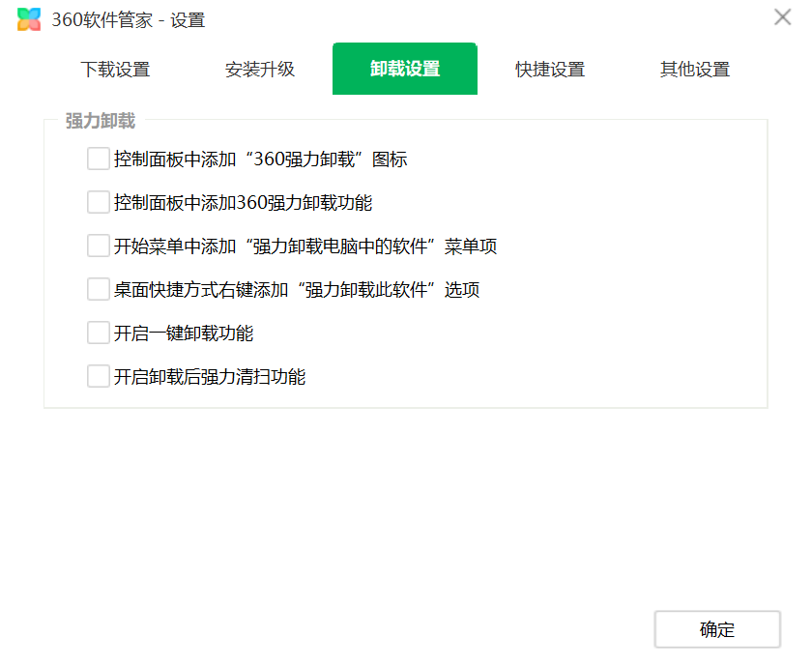Click the 强力卸载 group heading
This screenshot has height=667, width=812.
pyautogui.click(x=101, y=121)
